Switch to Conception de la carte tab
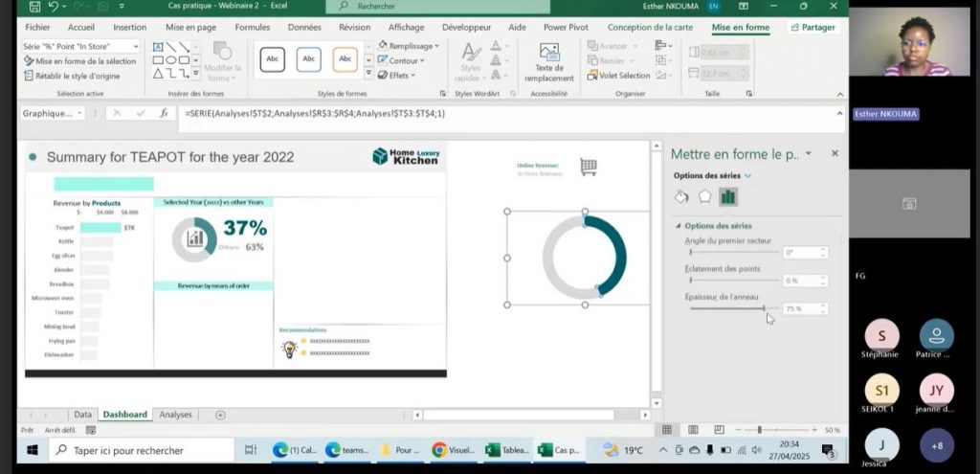This screenshot has height=474, width=980. tap(650, 28)
